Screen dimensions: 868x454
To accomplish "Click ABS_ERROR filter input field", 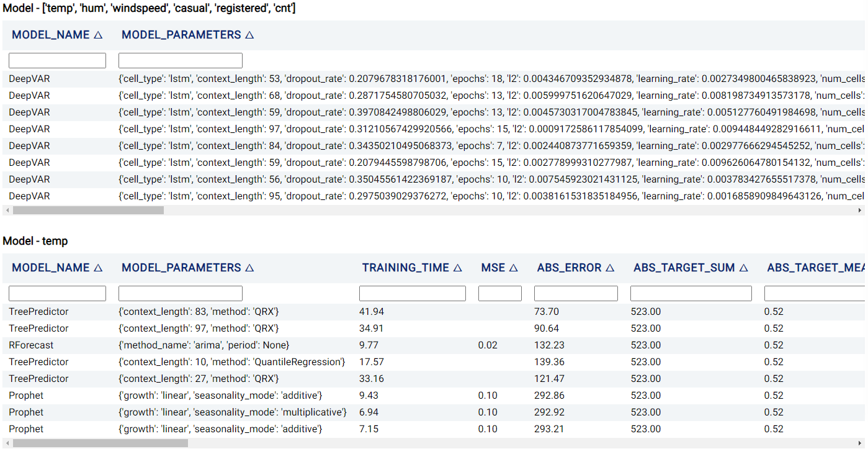I will (576, 293).
